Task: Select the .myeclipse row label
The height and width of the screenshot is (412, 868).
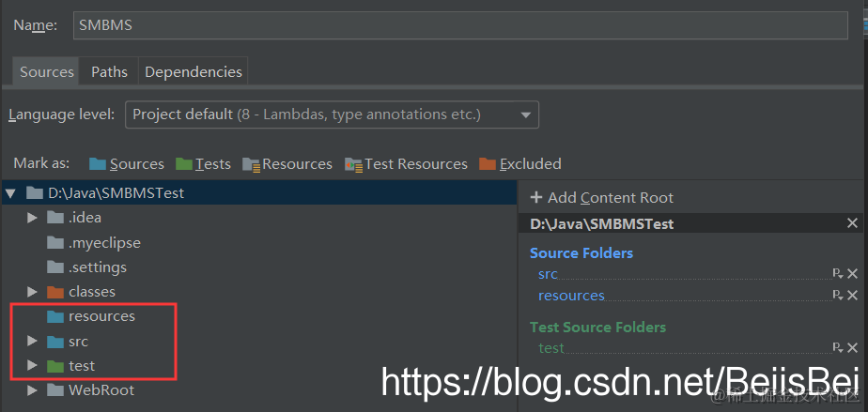Action: click(104, 243)
